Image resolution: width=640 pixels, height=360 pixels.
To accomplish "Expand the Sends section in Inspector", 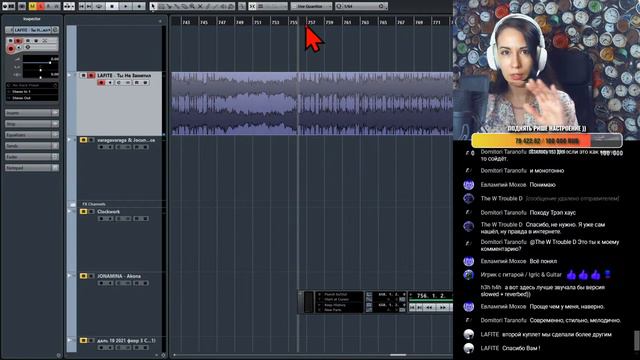I will 32,146.
